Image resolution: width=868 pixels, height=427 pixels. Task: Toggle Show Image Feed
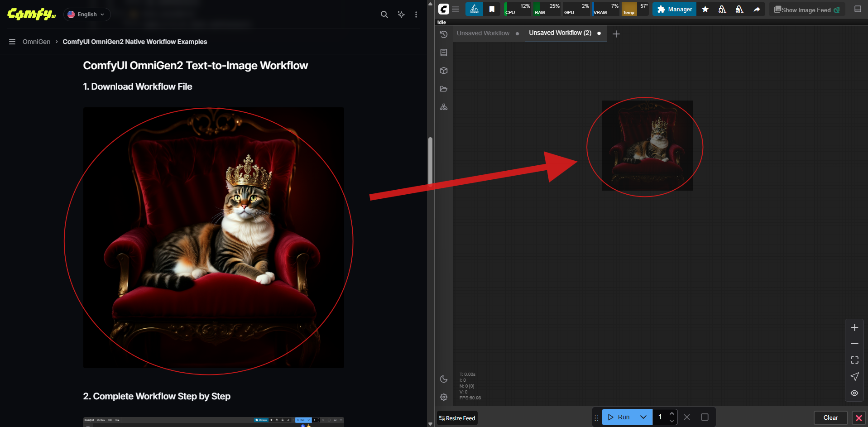(x=807, y=10)
